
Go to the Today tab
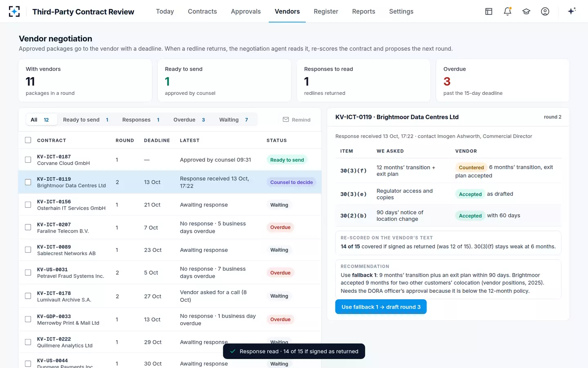[x=165, y=11]
